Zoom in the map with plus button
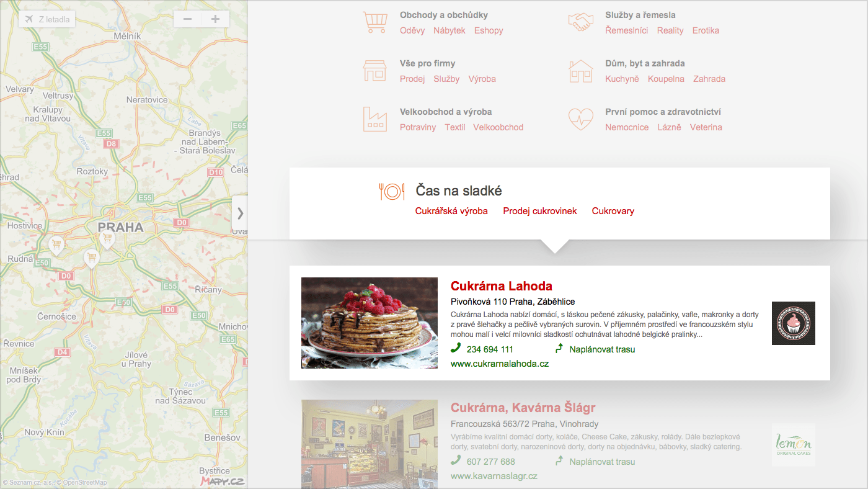This screenshot has height=489, width=868. (215, 19)
